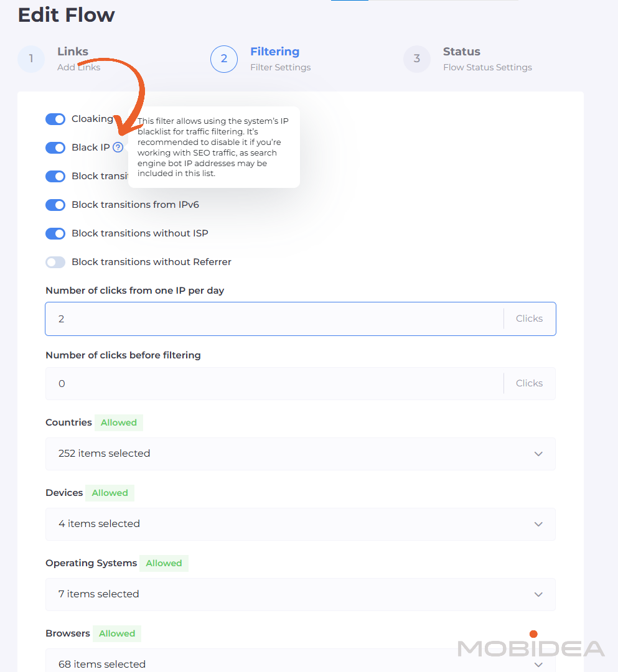Focus the clicks from one IP per day field
Viewport: 618px width, 672px height.
(x=274, y=319)
